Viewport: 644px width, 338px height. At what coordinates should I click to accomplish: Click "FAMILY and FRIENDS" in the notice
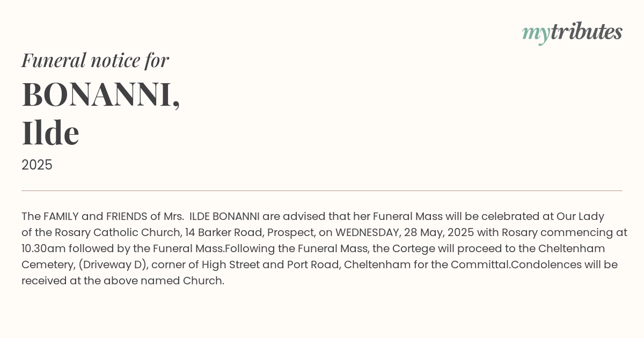click(95, 217)
